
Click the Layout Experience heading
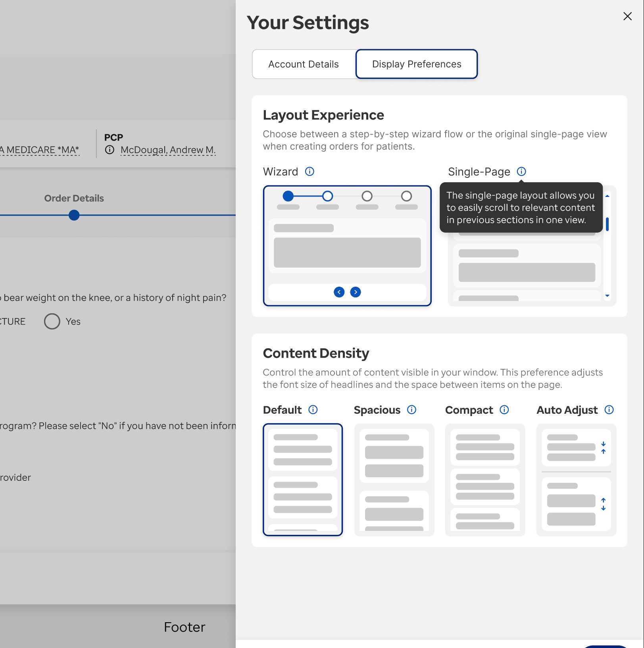pos(323,115)
